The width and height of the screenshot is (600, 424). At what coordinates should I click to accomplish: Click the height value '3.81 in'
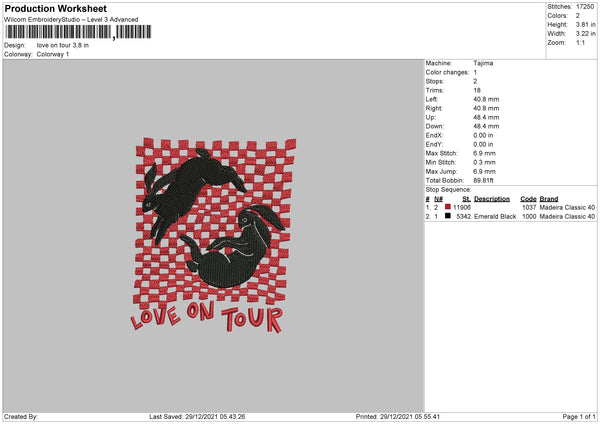click(585, 24)
